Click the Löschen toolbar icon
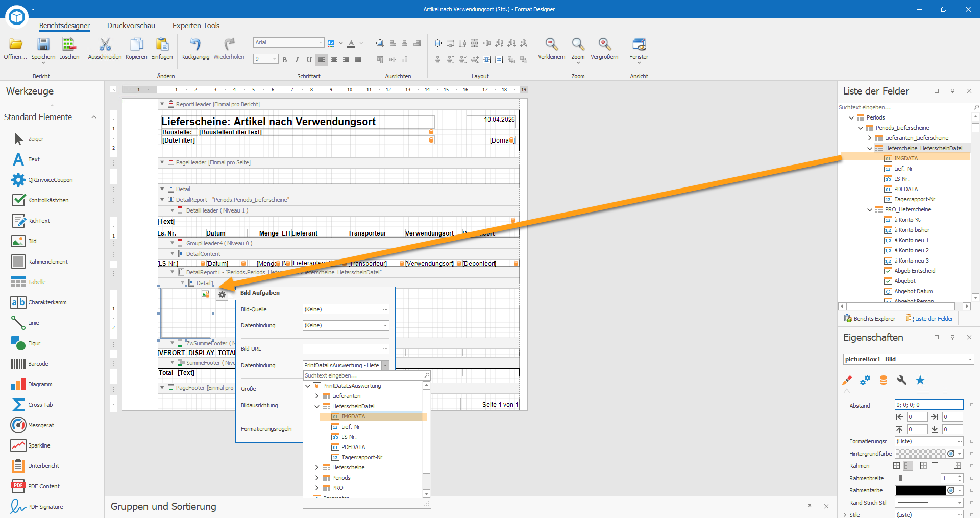Image resolution: width=980 pixels, height=518 pixels. click(x=69, y=49)
